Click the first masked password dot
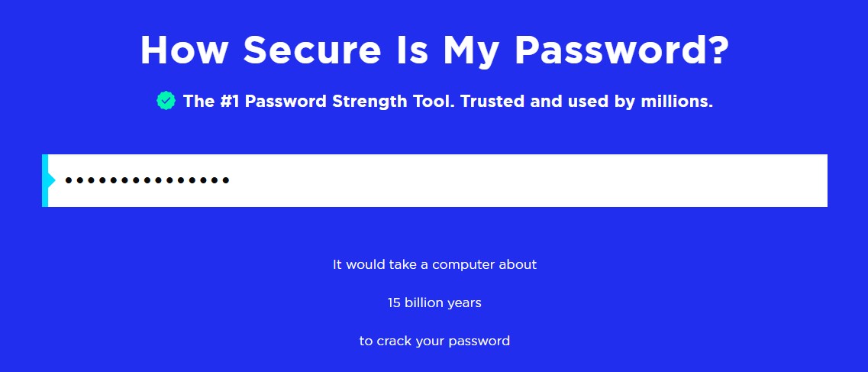 69,181
